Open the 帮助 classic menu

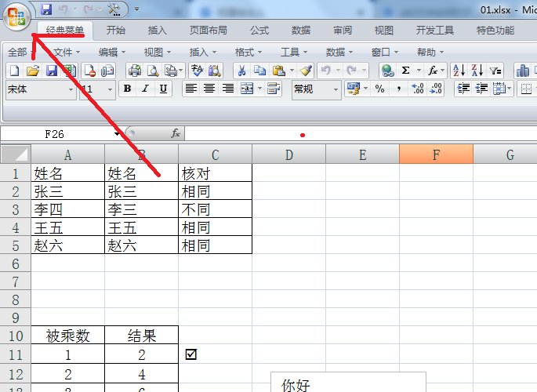pyautogui.click(x=430, y=53)
